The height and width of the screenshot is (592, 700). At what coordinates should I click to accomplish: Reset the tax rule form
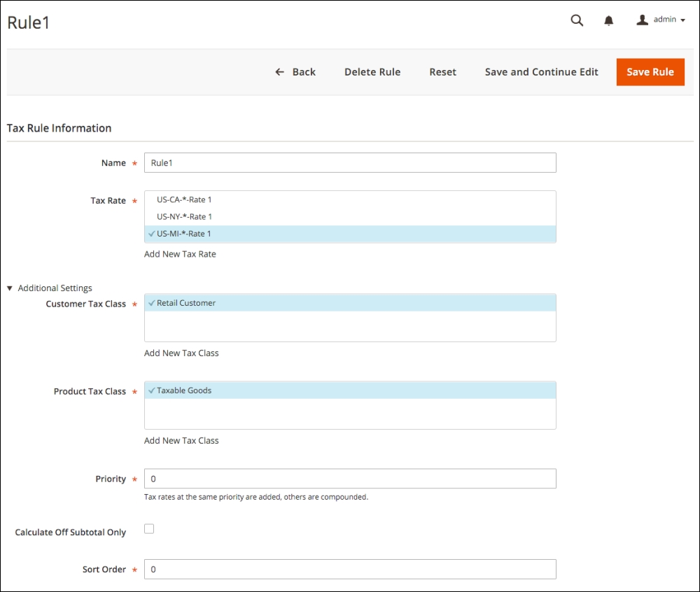(x=442, y=72)
